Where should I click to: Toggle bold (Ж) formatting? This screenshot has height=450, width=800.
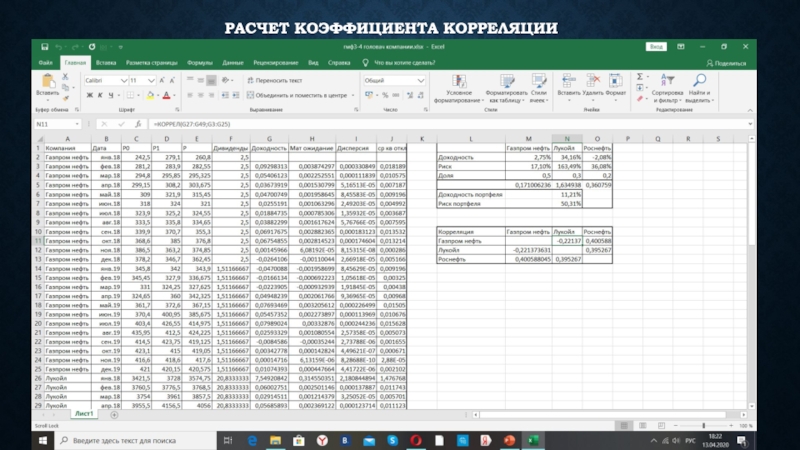pos(90,95)
